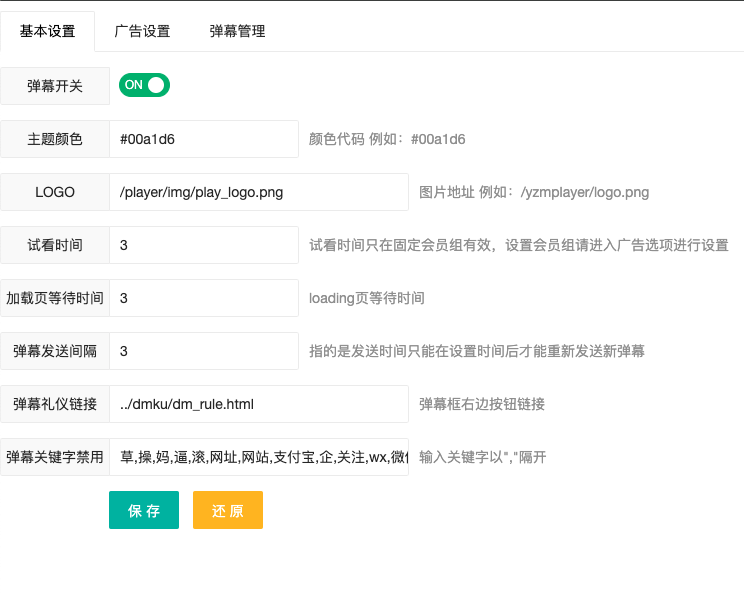Click the hint loading页等待时间
The image size is (744, 595).
[367, 298]
